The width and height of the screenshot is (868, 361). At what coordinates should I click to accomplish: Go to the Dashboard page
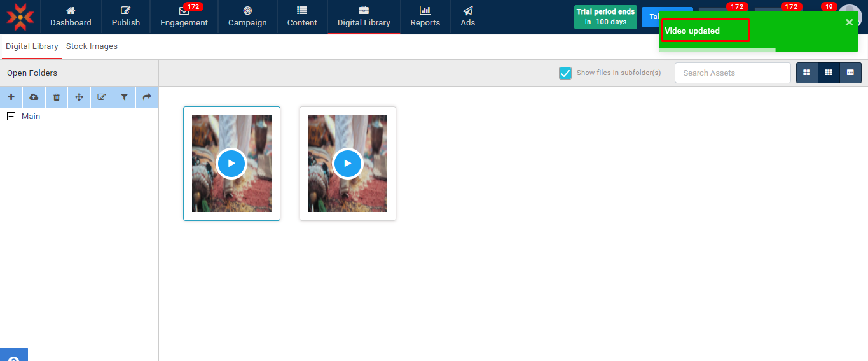tap(71, 17)
